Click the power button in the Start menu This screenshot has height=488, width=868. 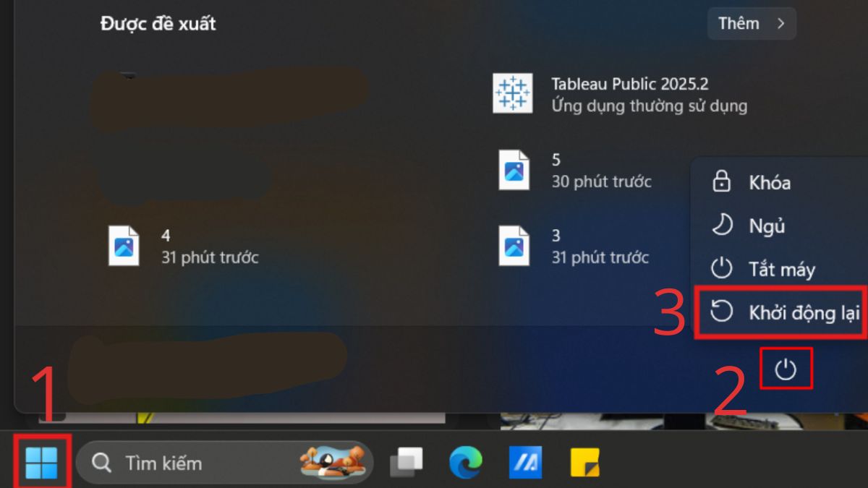click(x=786, y=369)
